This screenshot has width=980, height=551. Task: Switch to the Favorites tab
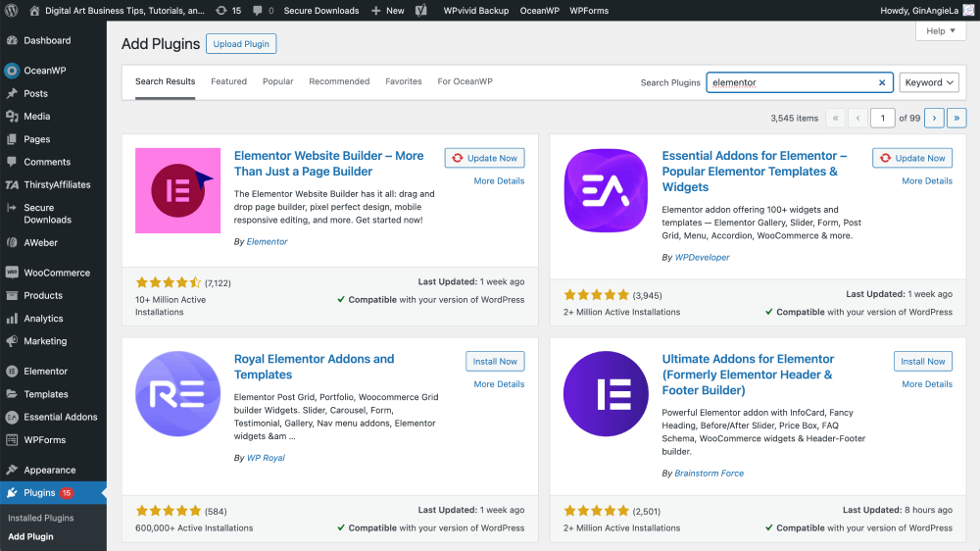click(x=403, y=82)
